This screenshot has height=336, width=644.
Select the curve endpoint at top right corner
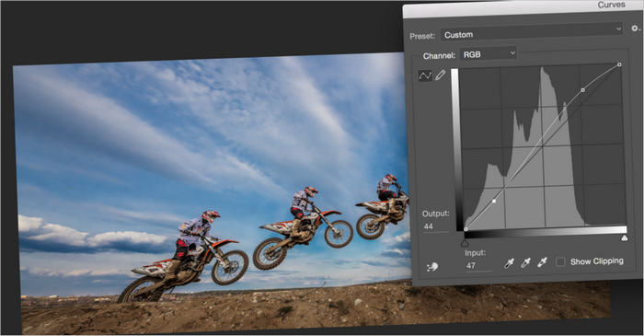pos(619,64)
